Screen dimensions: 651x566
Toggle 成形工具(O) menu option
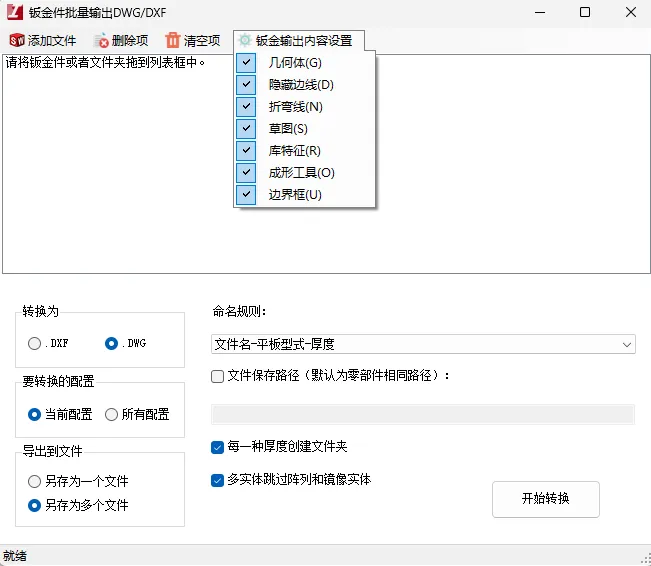(x=305, y=173)
